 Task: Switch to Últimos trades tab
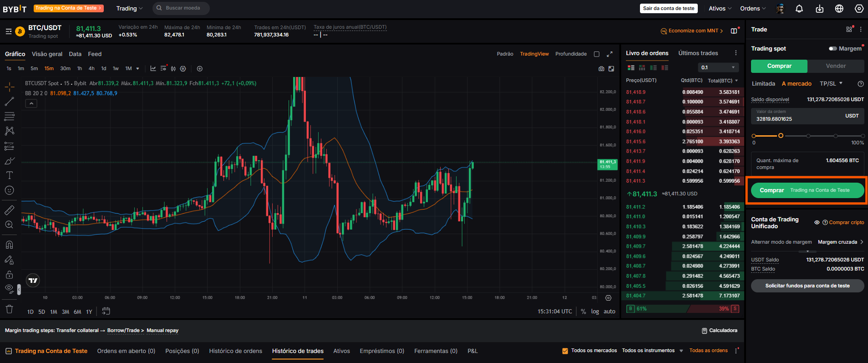[x=698, y=53]
